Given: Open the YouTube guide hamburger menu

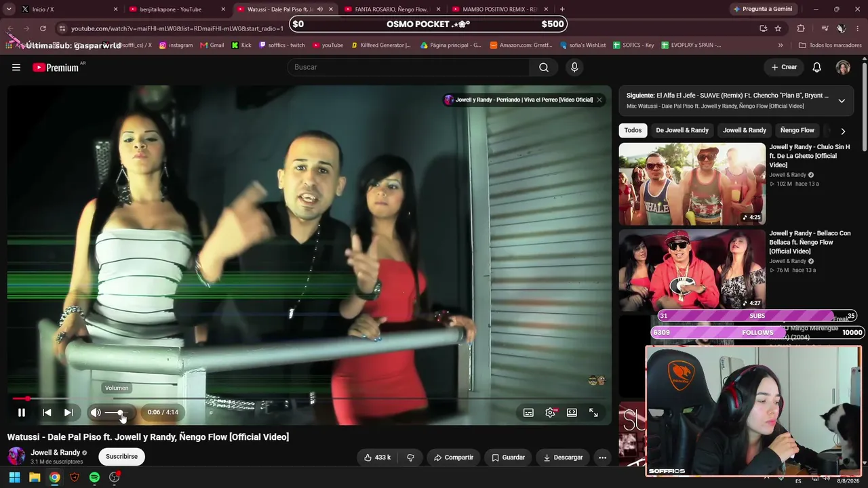Looking at the screenshot, I should [x=16, y=67].
